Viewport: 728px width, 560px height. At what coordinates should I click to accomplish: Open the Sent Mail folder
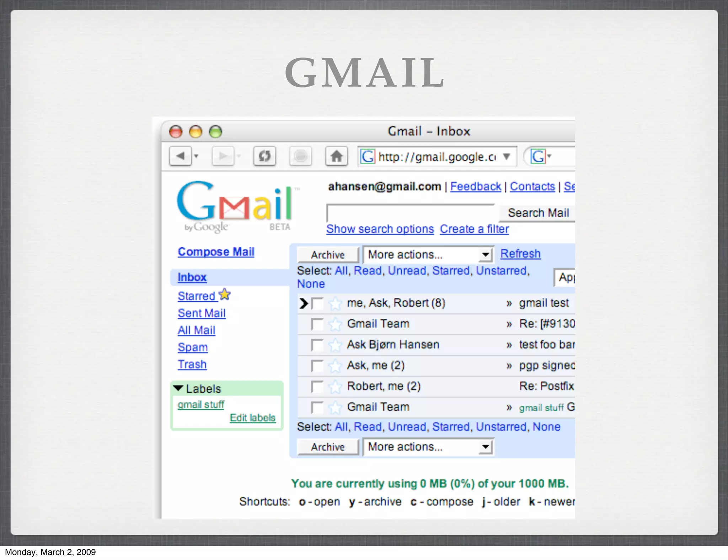pyautogui.click(x=202, y=313)
